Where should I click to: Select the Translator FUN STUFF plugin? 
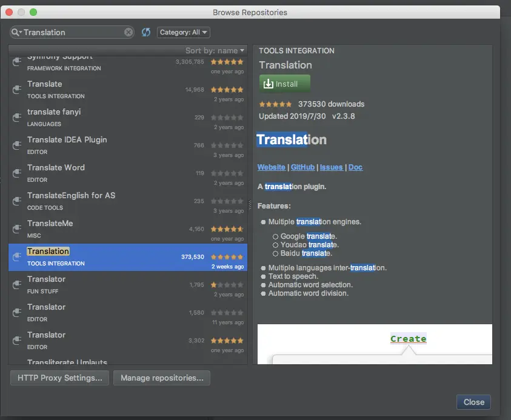click(128, 285)
